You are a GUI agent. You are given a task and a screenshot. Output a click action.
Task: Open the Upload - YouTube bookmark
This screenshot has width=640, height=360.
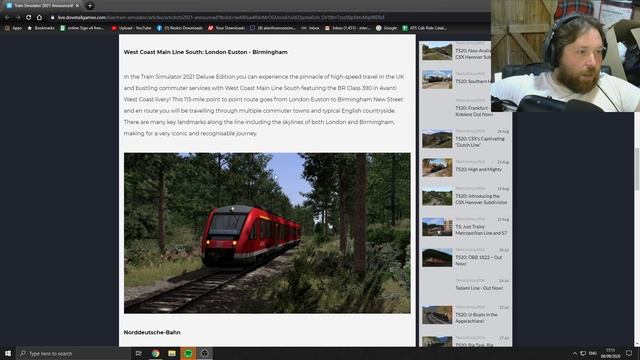[x=131, y=28]
